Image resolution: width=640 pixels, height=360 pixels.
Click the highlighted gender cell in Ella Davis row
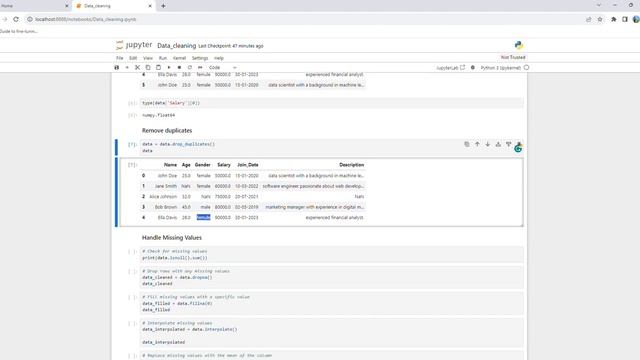coord(203,218)
